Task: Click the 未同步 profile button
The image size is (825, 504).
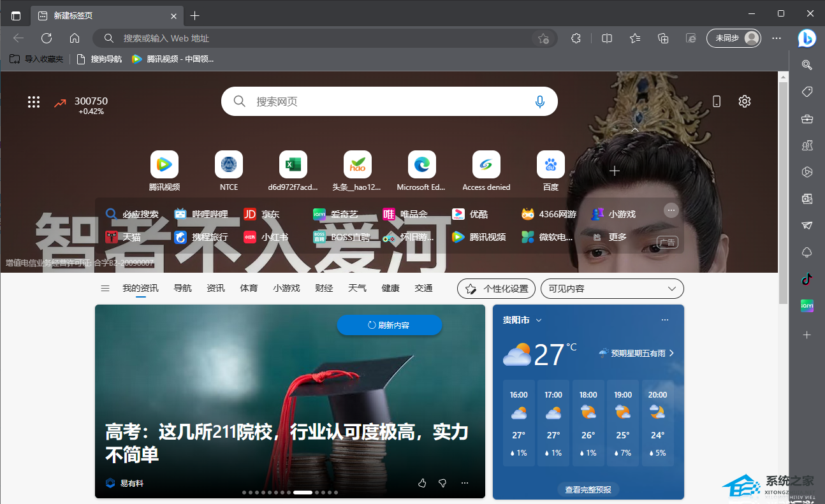Action: click(x=734, y=38)
